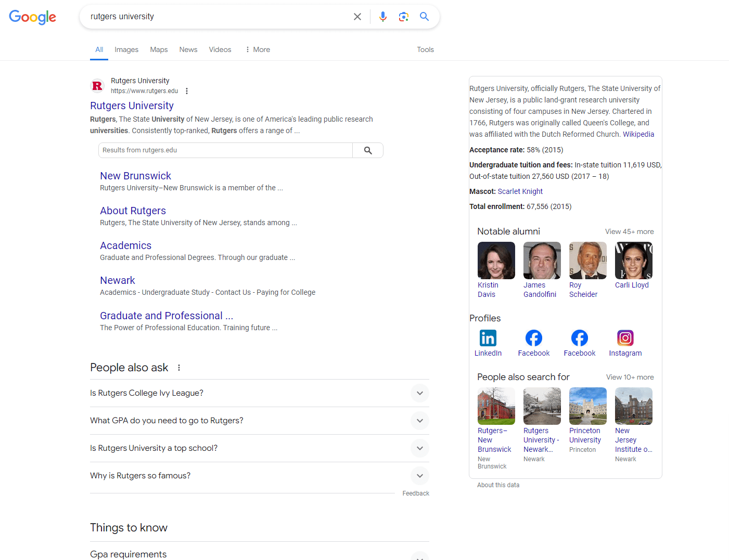Screen dimensions: 729x560
Task: Clear the search query with the X
Action: click(357, 16)
